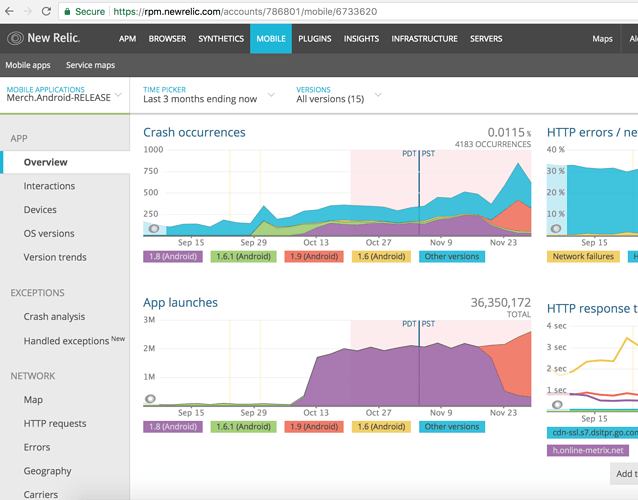The width and height of the screenshot is (638, 500).
Task: Toggle Network failures legend in HTTP errors
Action: click(583, 257)
